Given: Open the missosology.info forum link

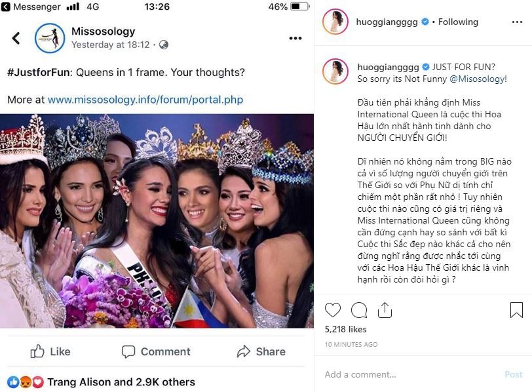Looking at the screenshot, I should pyautogui.click(x=145, y=100).
